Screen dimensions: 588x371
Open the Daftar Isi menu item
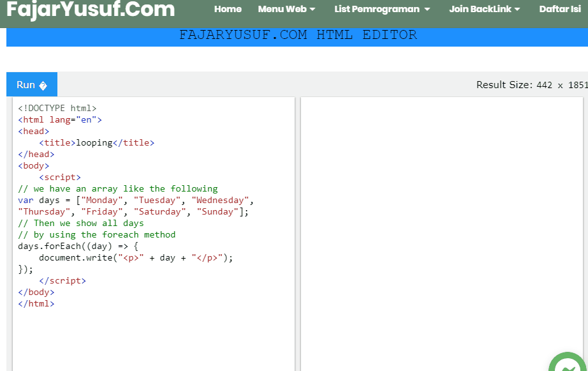pyautogui.click(x=560, y=9)
